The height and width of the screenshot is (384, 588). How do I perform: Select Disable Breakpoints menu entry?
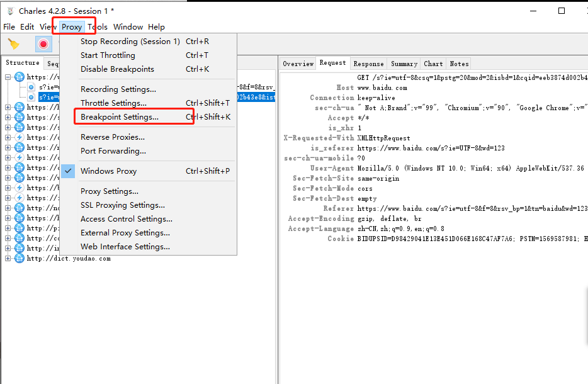[149, 69]
